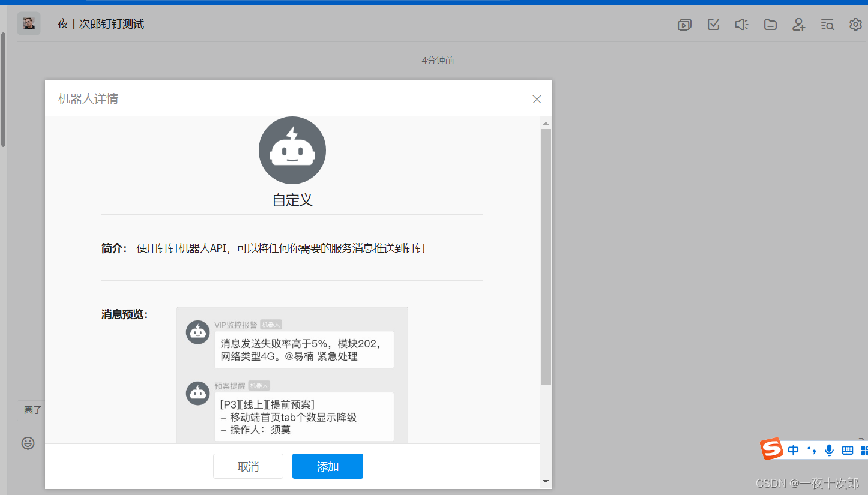The width and height of the screenshot is (868, 495).
Task: Click the 机器人详情 dialog title
Action: tap(88, 99)
